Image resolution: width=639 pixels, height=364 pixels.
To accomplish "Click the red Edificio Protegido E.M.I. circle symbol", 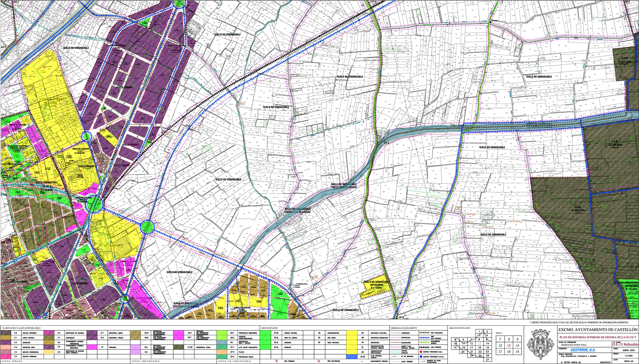I will [421, 352].
